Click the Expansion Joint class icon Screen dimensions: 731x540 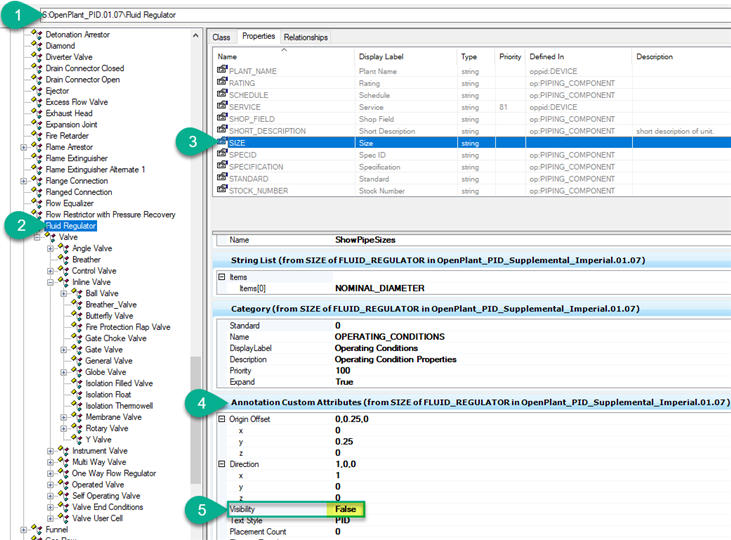tap(36, 125)
